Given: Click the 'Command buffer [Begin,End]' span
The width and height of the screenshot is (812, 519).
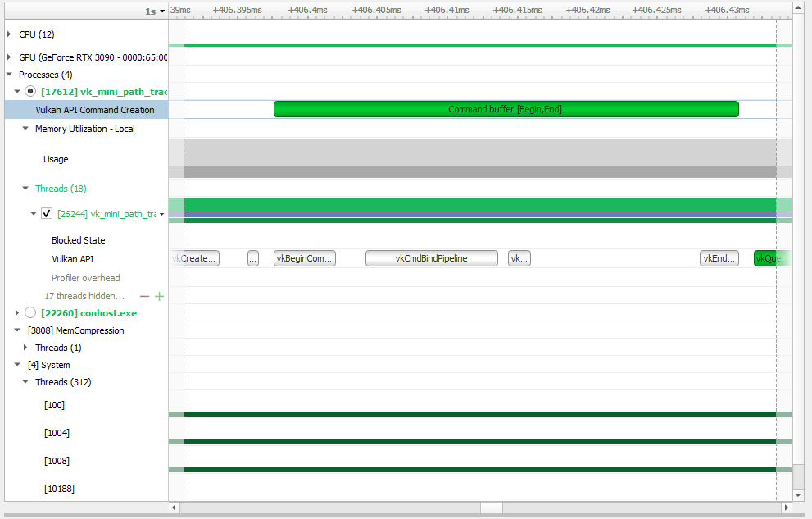Looking at the screenshot, I should (506, 108).
